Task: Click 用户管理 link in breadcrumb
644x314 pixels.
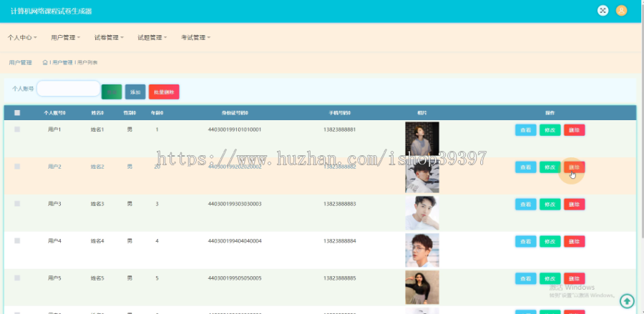Action: pyautogui.click(x=62, y=62)
